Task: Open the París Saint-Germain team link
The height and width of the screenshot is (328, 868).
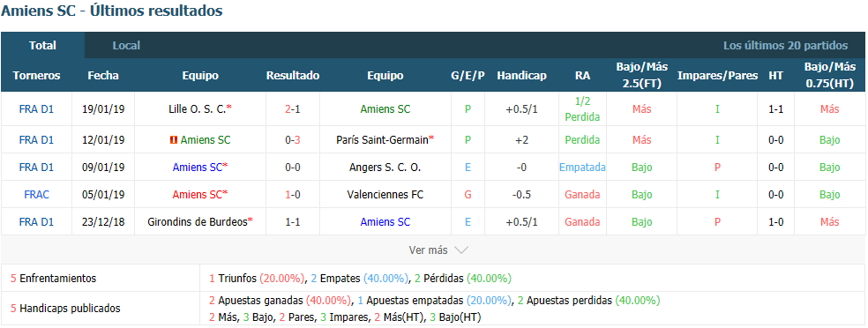Action: click(382, 140)
